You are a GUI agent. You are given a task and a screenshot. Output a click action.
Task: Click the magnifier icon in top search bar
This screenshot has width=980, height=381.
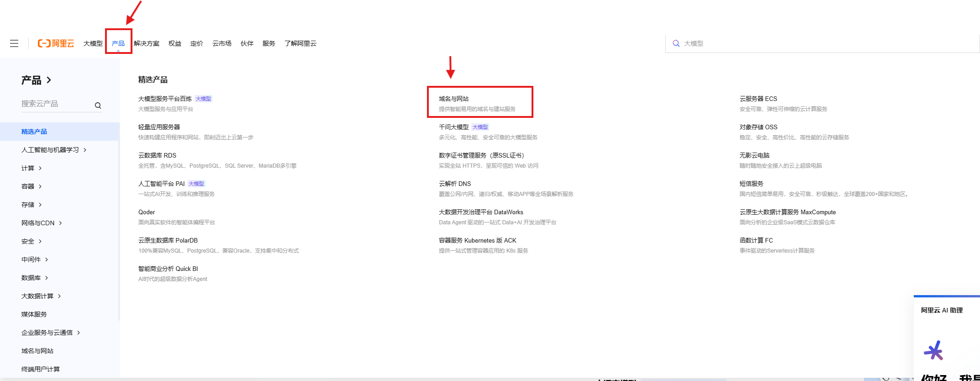click(676, 43)
